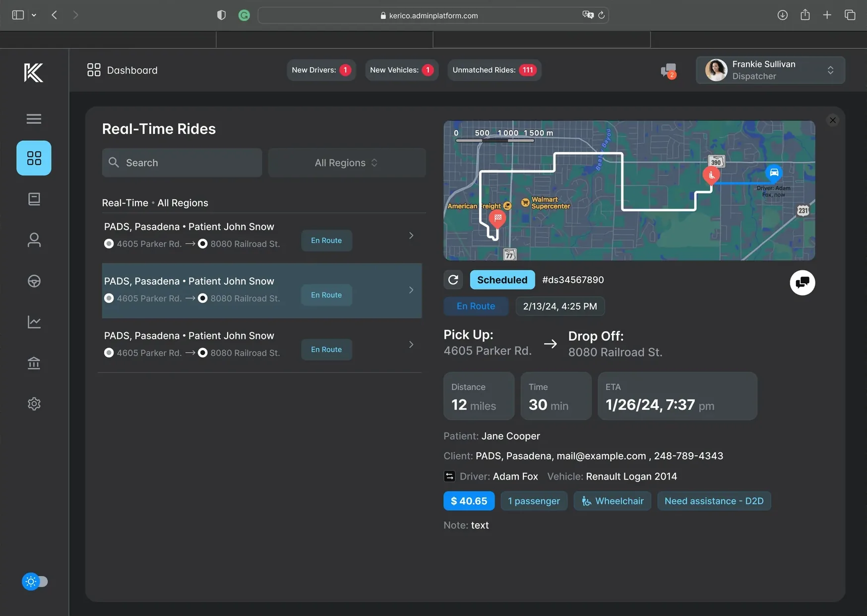Screen dimensions: 867x616
Task: Click the blue car marker on map
Action: click(773, 173)
